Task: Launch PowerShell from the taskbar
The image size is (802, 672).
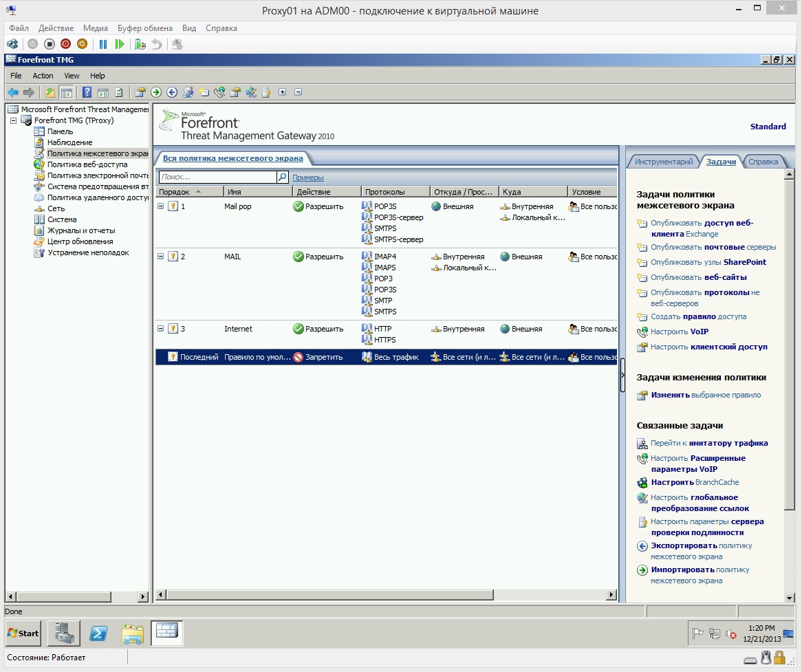Action: (x=98, y=633)
